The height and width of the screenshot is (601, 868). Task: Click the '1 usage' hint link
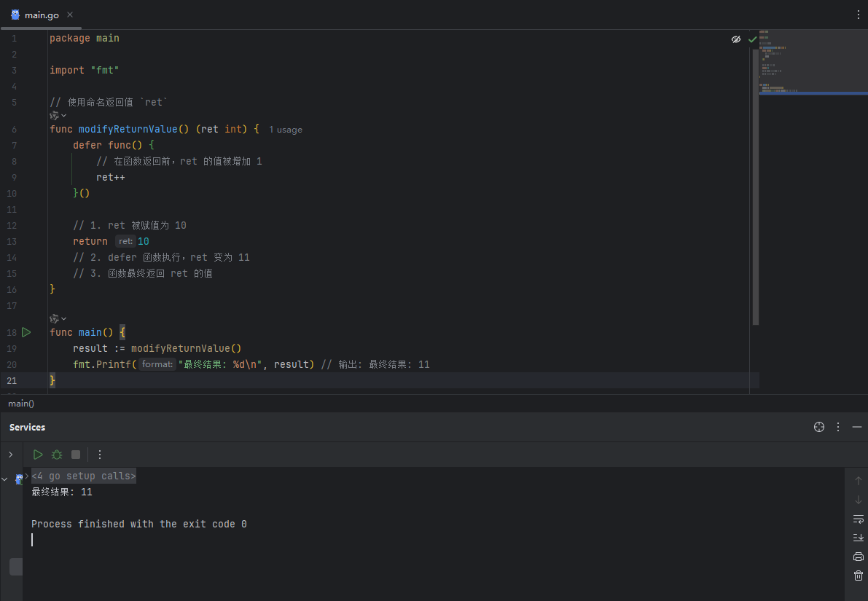[x=285, y=130]
